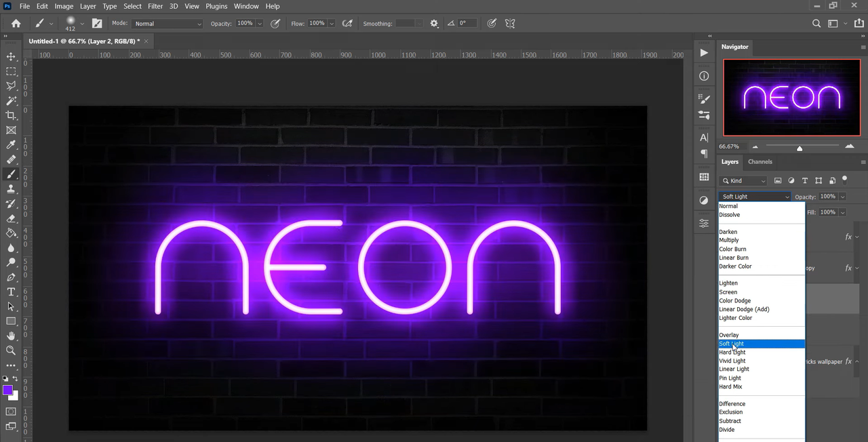The height and width of the screenshot is (442, 868).
Task: Enable airbrush-style build-up effects
Action: point(347,23)
